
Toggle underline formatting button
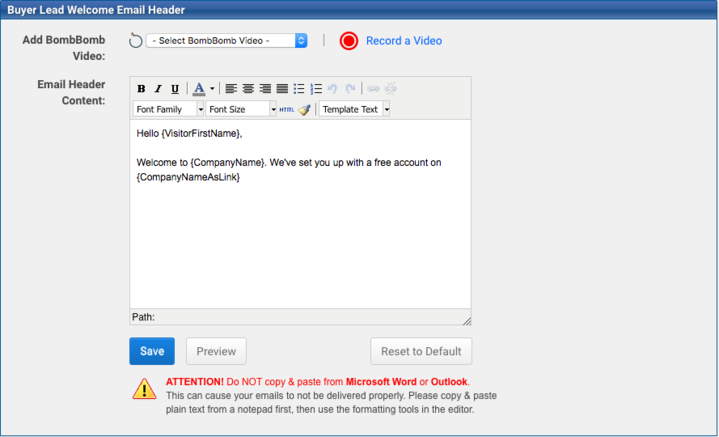click(175, 89)
